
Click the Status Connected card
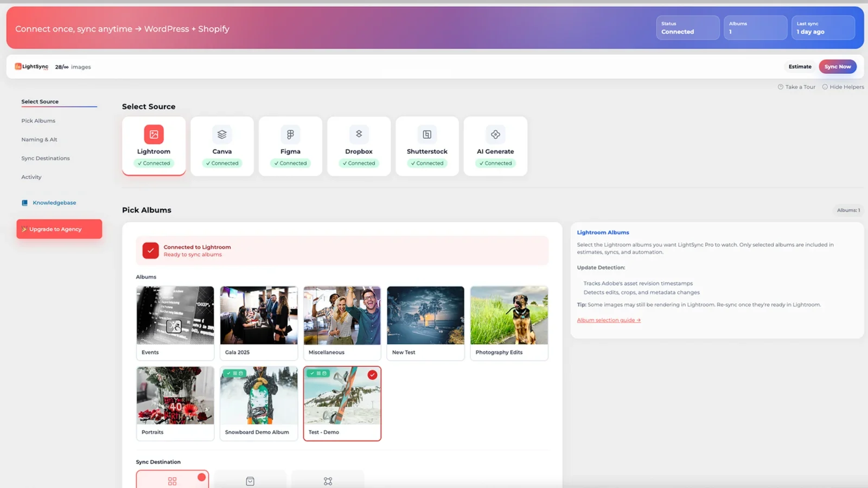pos(688,28)
